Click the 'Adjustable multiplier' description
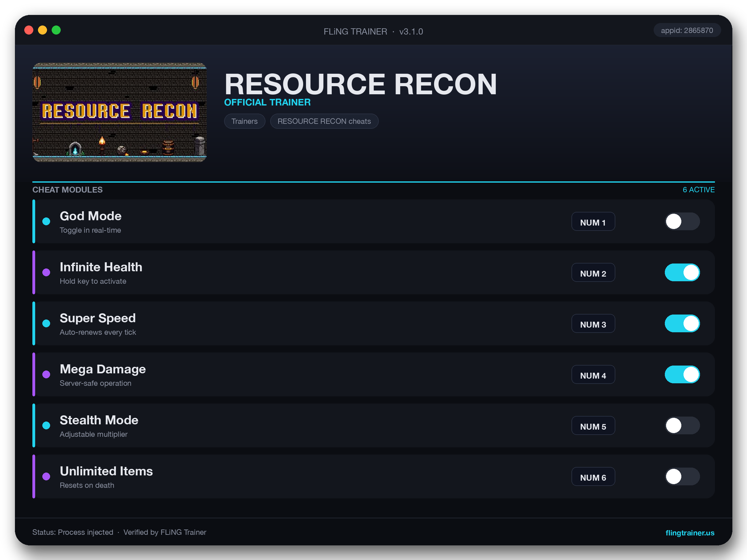The width and height of the screenshot is (747, 560). coord(94,434)
